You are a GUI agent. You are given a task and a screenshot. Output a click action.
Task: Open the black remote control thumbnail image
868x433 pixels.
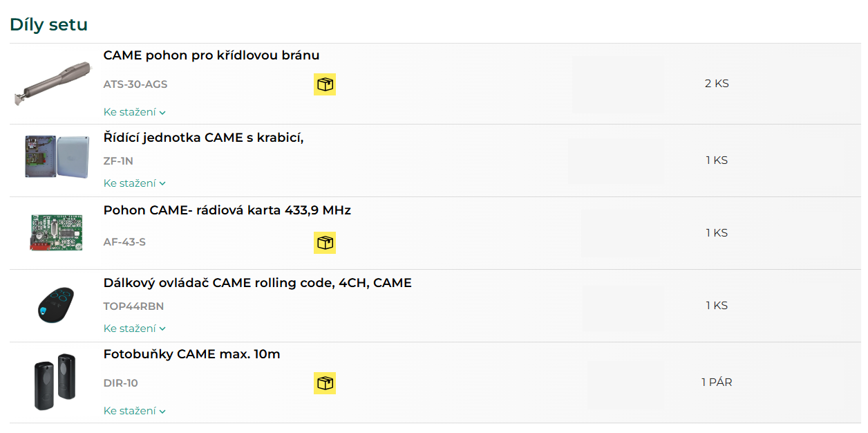[56, 305]
